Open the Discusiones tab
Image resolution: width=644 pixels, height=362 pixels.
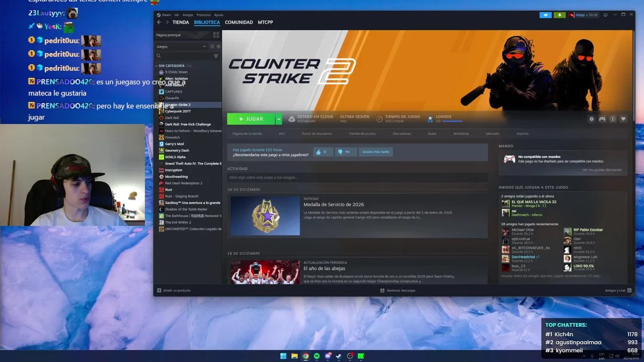402,134
